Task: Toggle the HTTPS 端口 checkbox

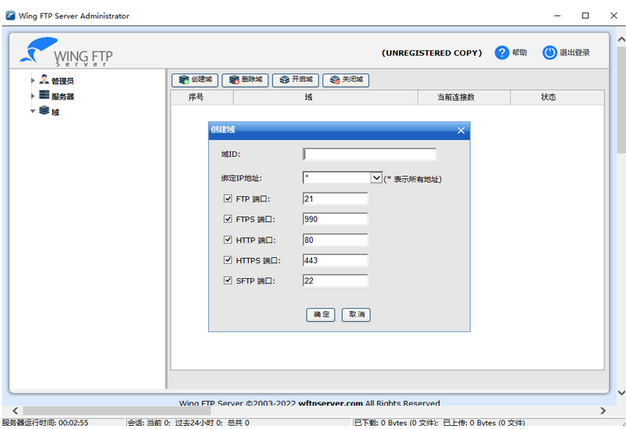Action: tap(228, 260)
